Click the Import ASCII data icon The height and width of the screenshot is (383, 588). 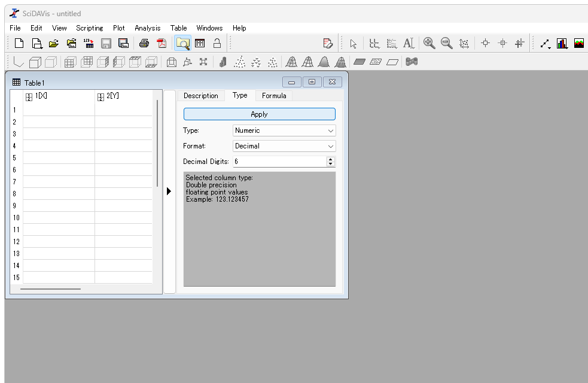(89, 43)
